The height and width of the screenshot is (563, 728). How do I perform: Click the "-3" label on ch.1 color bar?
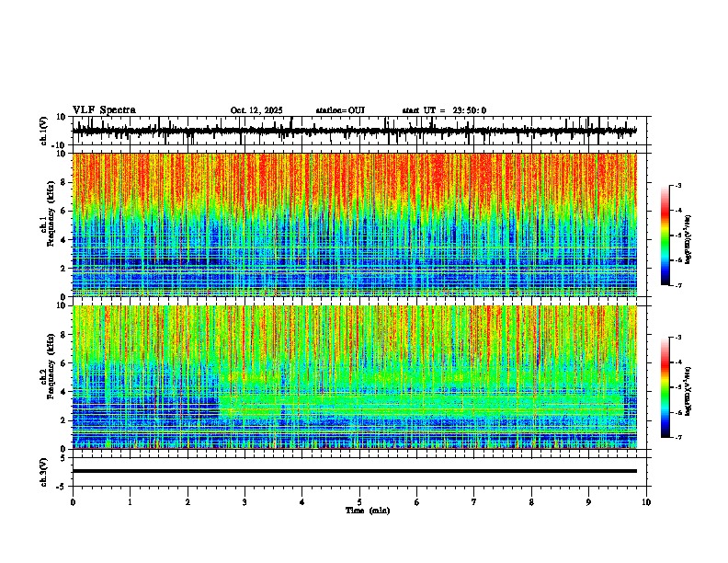677,185
